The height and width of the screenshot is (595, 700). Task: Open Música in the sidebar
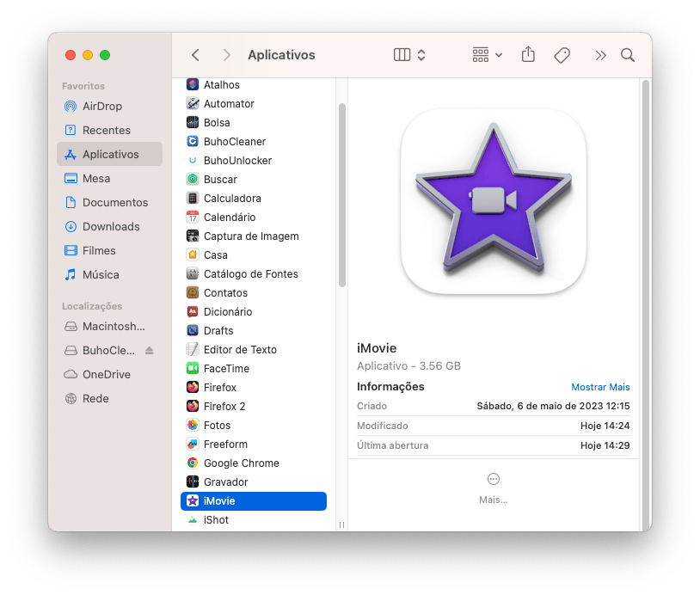(109, 275)
